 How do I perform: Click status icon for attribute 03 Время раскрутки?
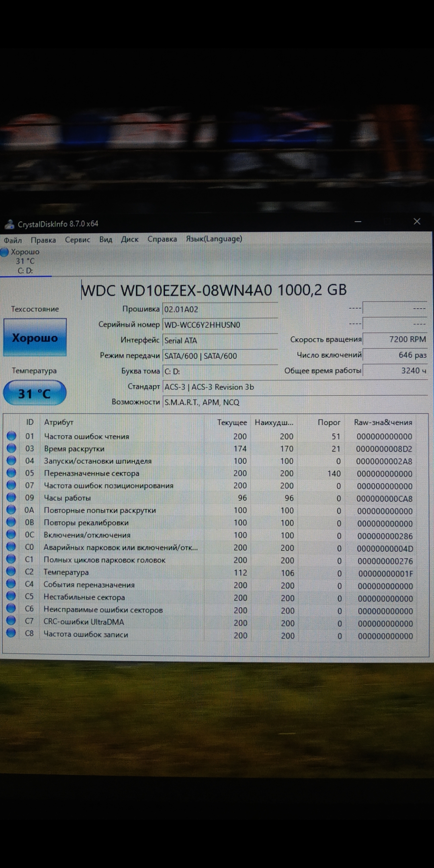(x=11, y=448)
